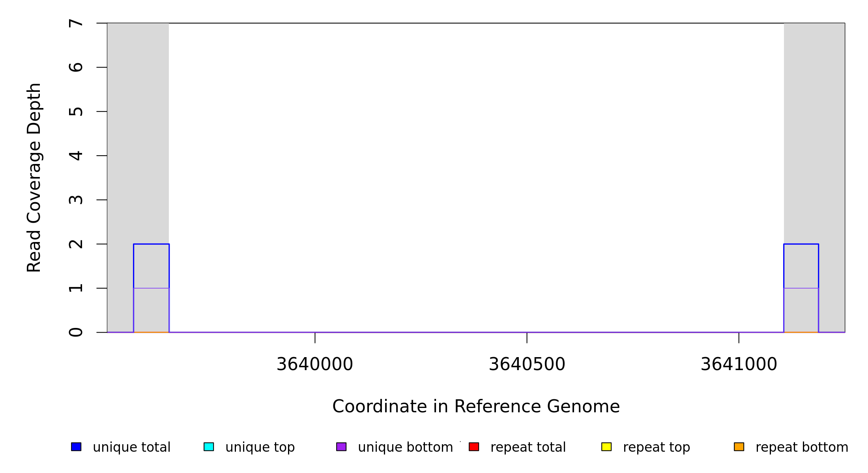868x473 pixels.
Task: Click the 'Coordinate in Reference Genome' axis title
Action: pyautogui.click(x=476, y=406)
